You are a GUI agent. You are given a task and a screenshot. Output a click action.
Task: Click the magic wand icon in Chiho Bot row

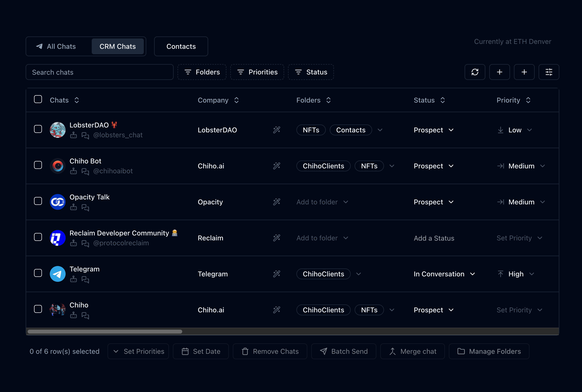tap(276, 166)
